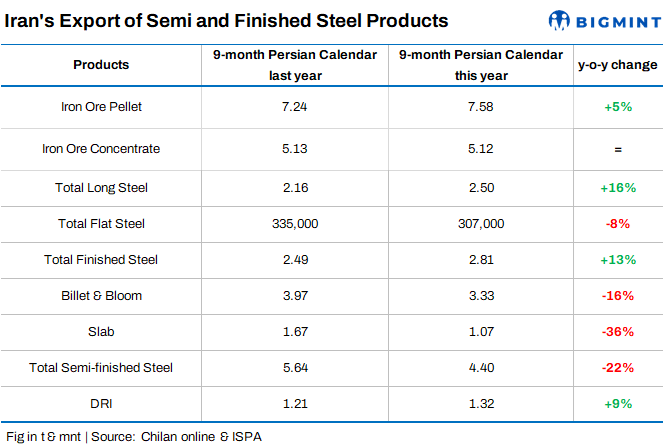The height and width of the screenshot is (447, 664).
Task: Select the DRI row label
Action: [101, 404]
